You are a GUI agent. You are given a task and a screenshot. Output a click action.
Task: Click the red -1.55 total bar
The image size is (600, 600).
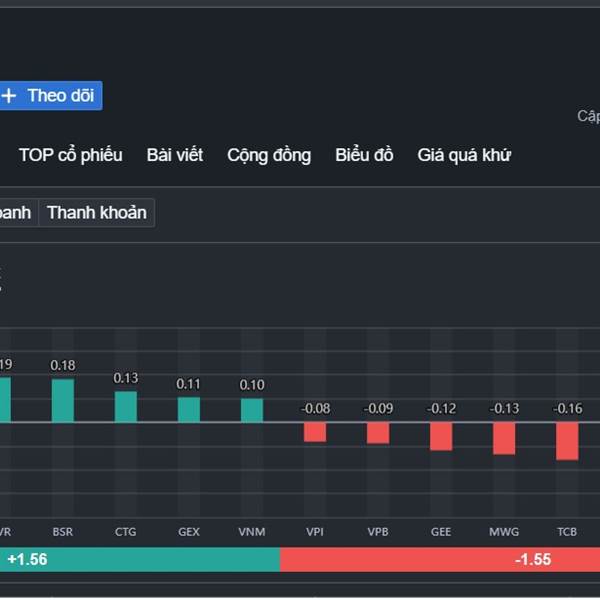[440, 559]
